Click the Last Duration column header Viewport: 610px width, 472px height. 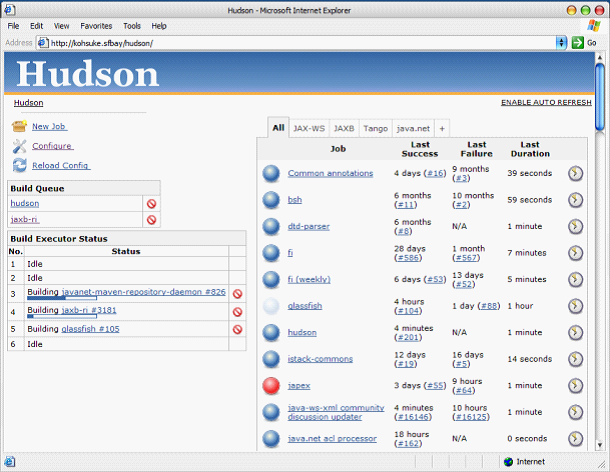pos(530,149)
